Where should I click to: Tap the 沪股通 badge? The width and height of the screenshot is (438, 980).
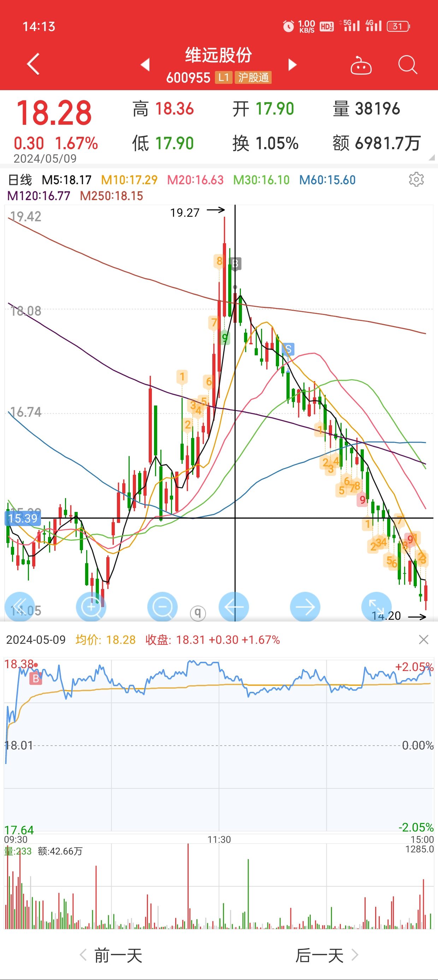253,78
